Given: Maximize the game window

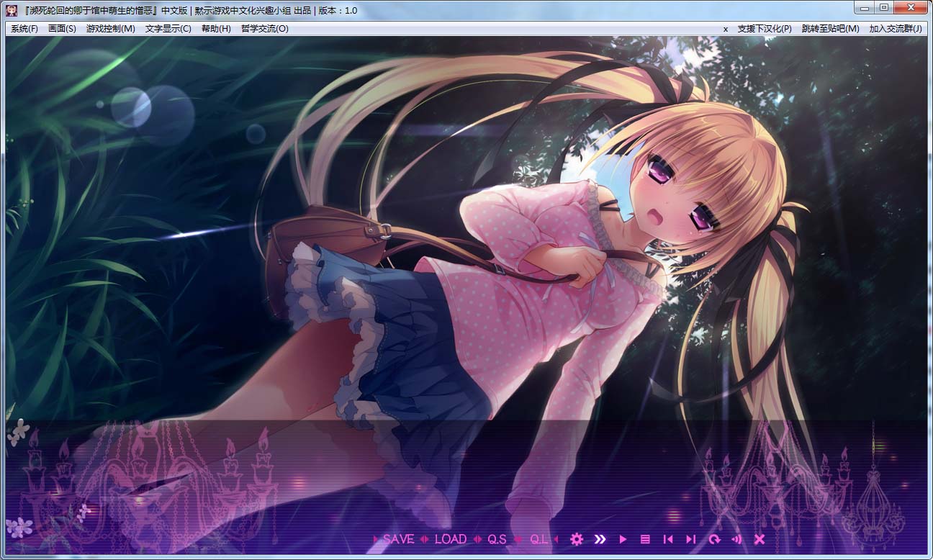Looking at the screenshot, I should click(884, 7).
